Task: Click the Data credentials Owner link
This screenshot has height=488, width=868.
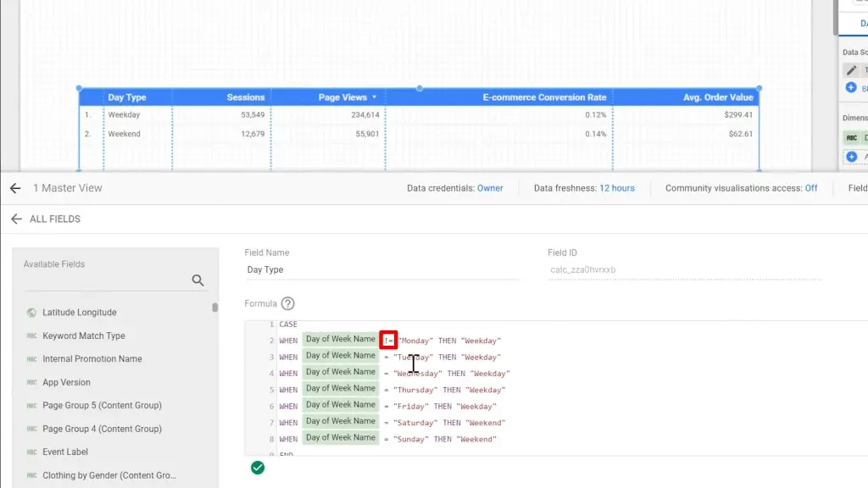Action: [x=490, y=188]
